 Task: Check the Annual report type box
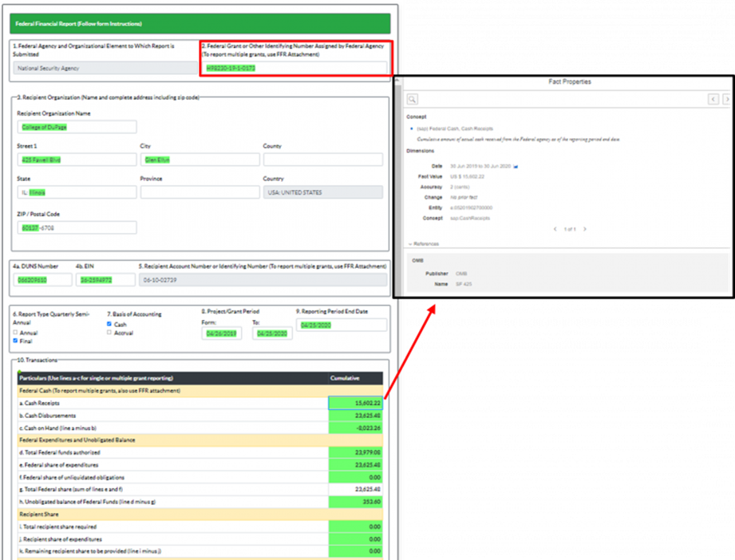point(15,332)
